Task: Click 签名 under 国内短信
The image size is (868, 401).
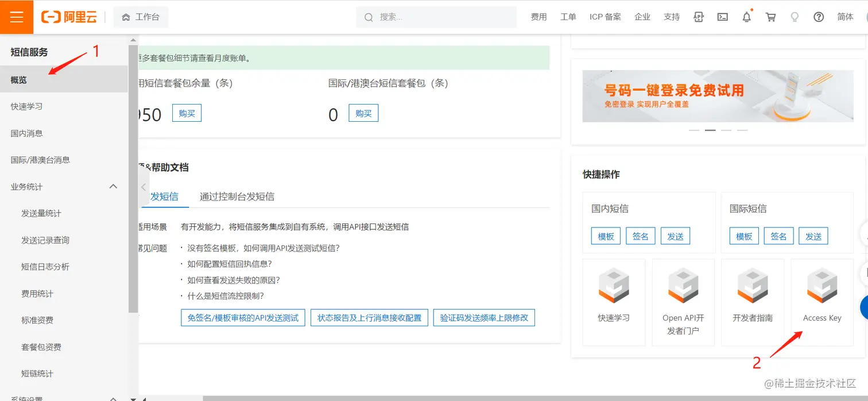Action: click(x=641, y=236)
